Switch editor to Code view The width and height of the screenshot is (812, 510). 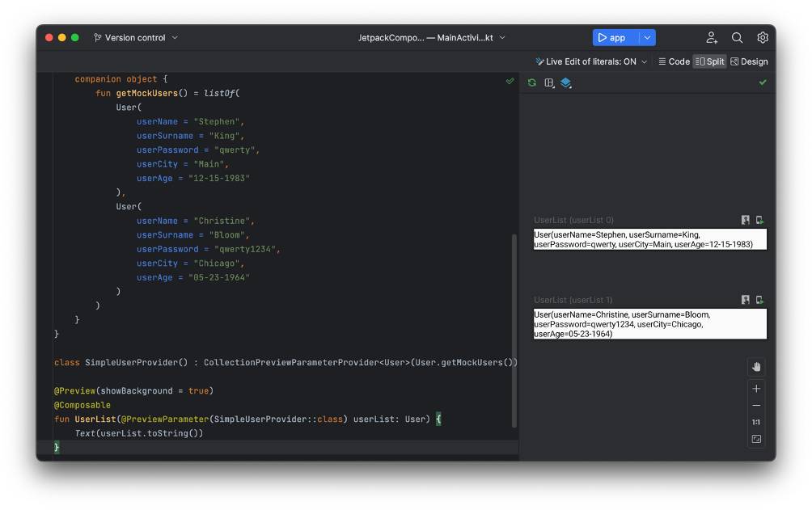674,61
